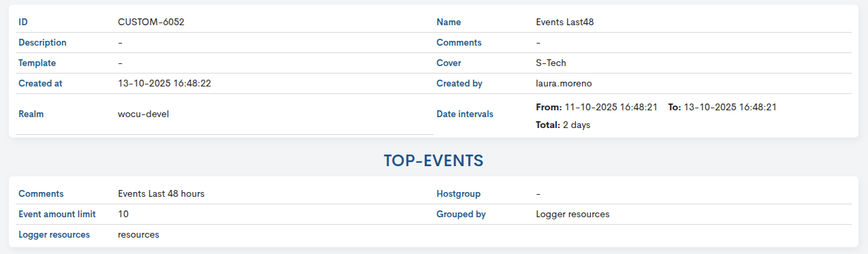The width and height of the screenshot is (868, 254).
Task: Select Grouped by value Logger resources
Action: point(573,214)
